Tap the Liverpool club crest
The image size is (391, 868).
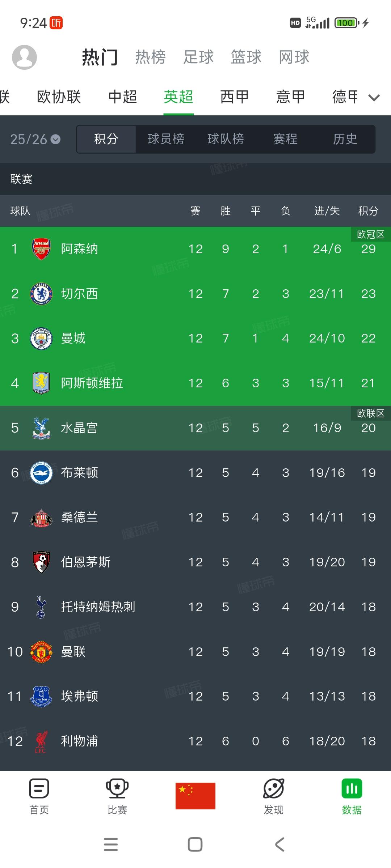point(41,741)
